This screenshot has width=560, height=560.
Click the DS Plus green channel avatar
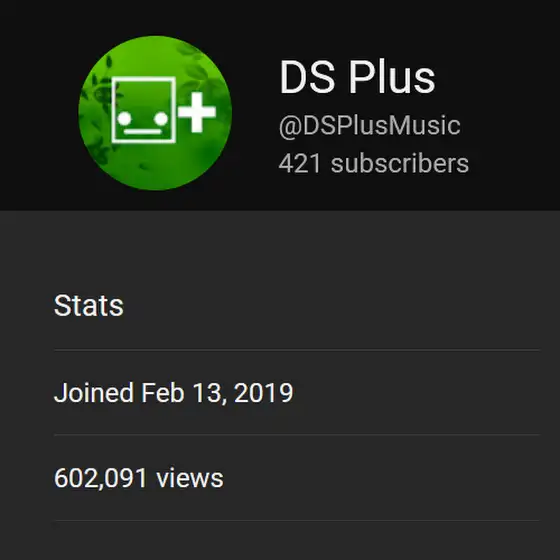pyautogui.click(x=155, y=113)
